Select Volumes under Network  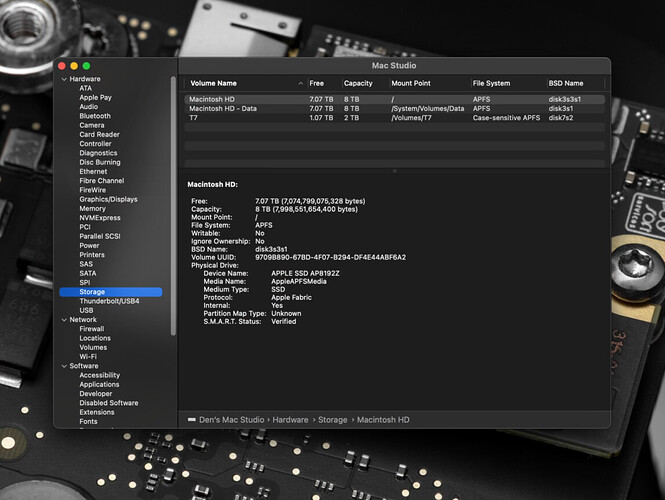pyautogui.click(x=93, y=347)
